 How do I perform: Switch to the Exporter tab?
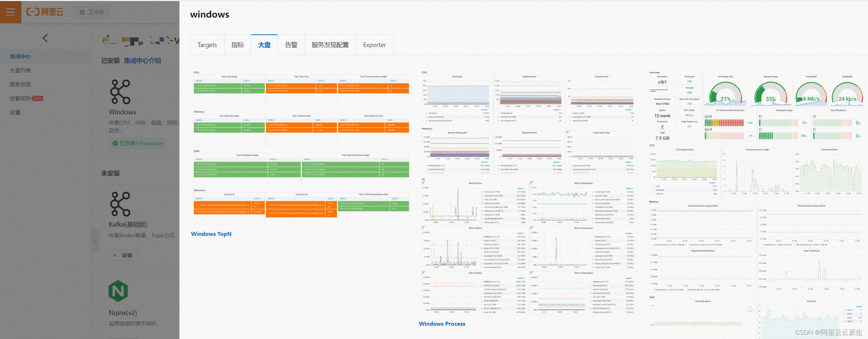click(374, 45)
